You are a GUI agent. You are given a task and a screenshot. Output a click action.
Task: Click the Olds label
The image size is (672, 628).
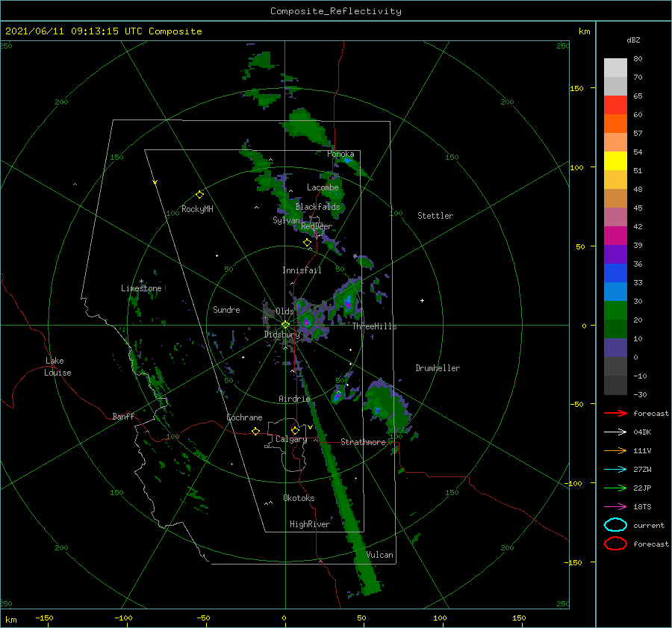pos(284,311)
